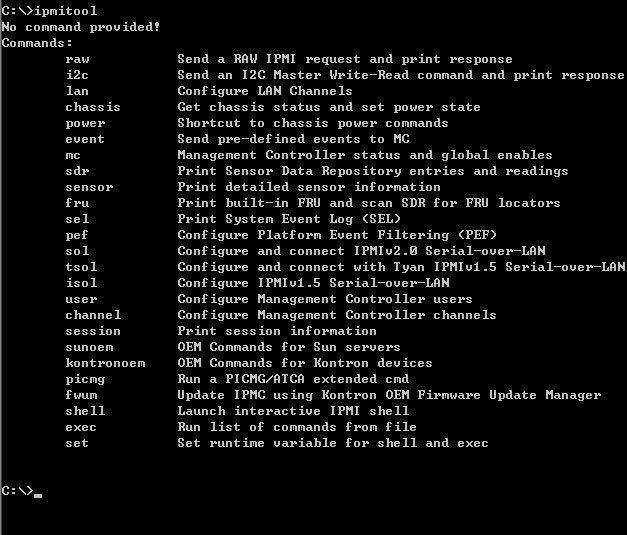Click on 'sdr' command entry
This screenshot has width=627, height=535.
click(77, 171)
